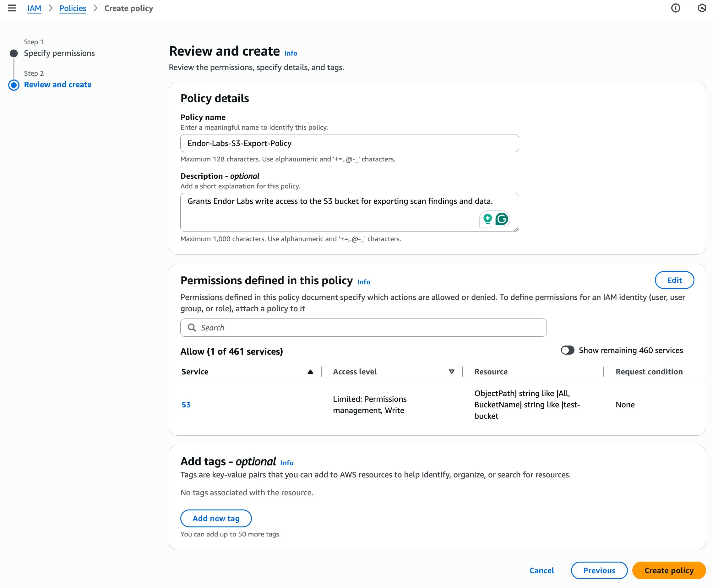
Task: Open the navigation hamburger menu
Action: coord(12,8)
